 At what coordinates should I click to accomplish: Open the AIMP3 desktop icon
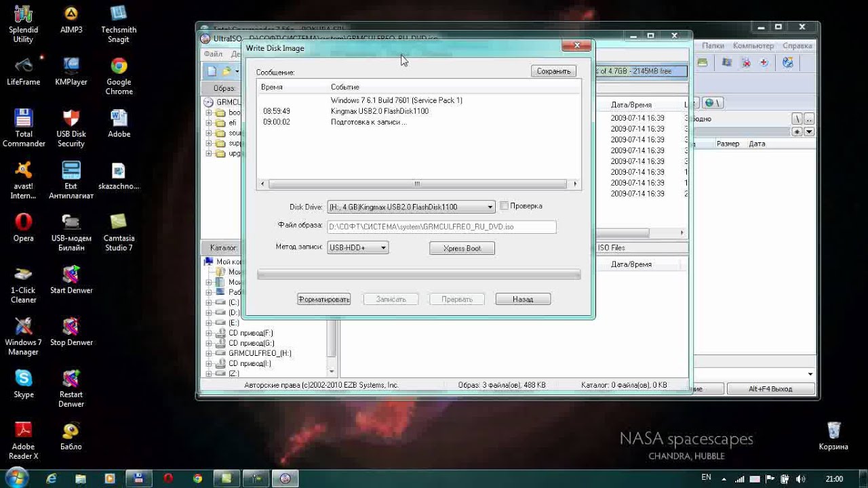71,20
